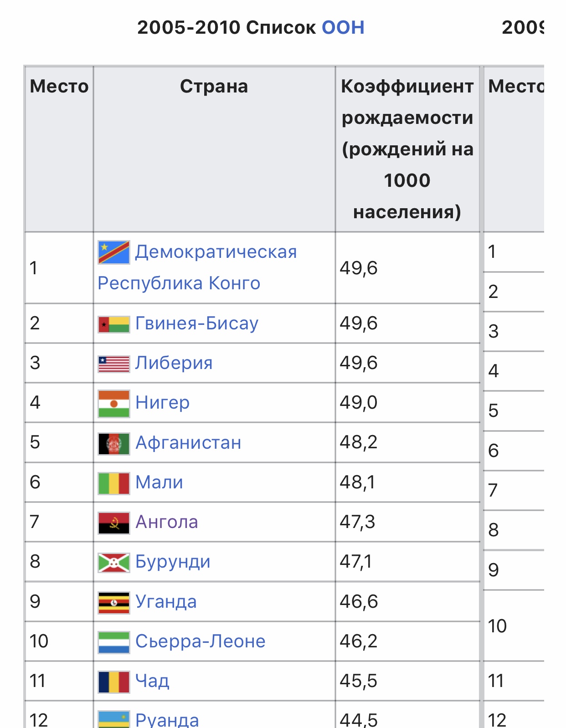Follow the Либерия link
Screen dimensions: 566x728
[174, 363]
